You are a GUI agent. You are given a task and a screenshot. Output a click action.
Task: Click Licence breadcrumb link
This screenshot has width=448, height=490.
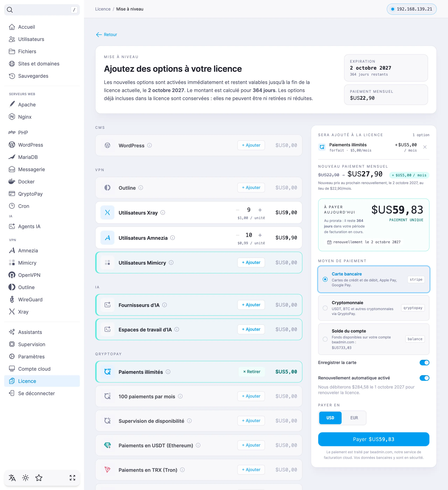(103, 9)
